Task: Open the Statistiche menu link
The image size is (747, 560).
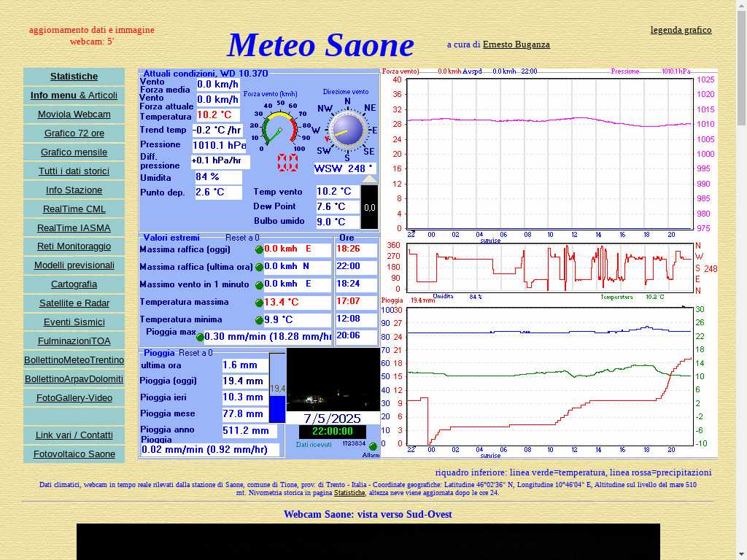Action: 74,76
